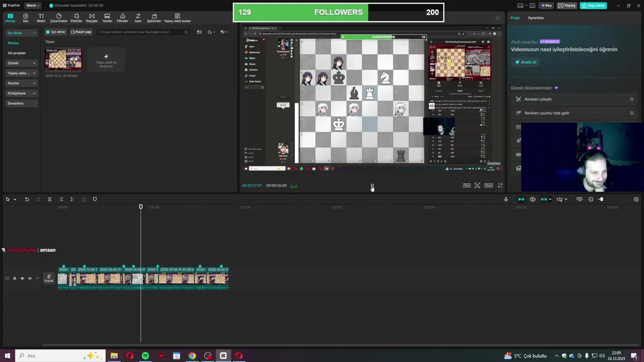Click the Analiz et button
This screenshot has height=362, width=644.
(525, 62)
